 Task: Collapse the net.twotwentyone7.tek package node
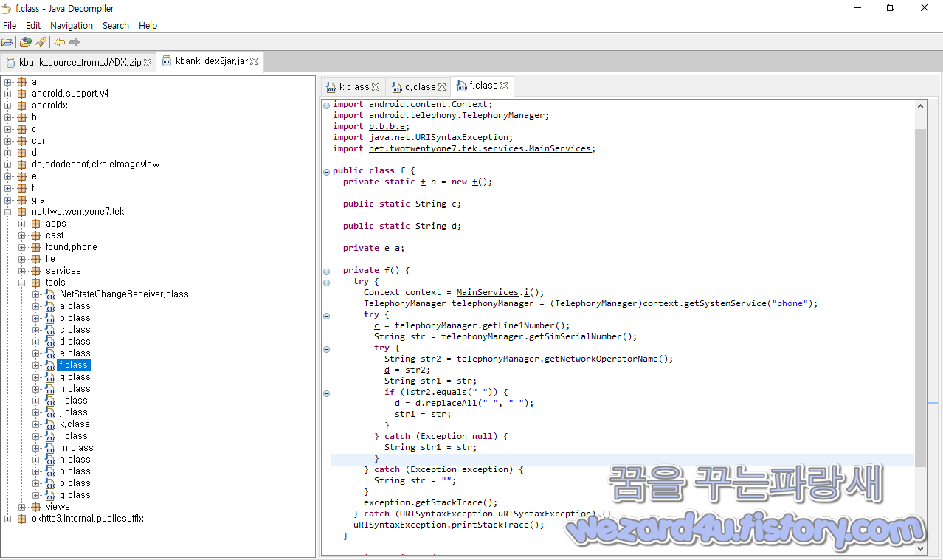[x=8, y=212]
